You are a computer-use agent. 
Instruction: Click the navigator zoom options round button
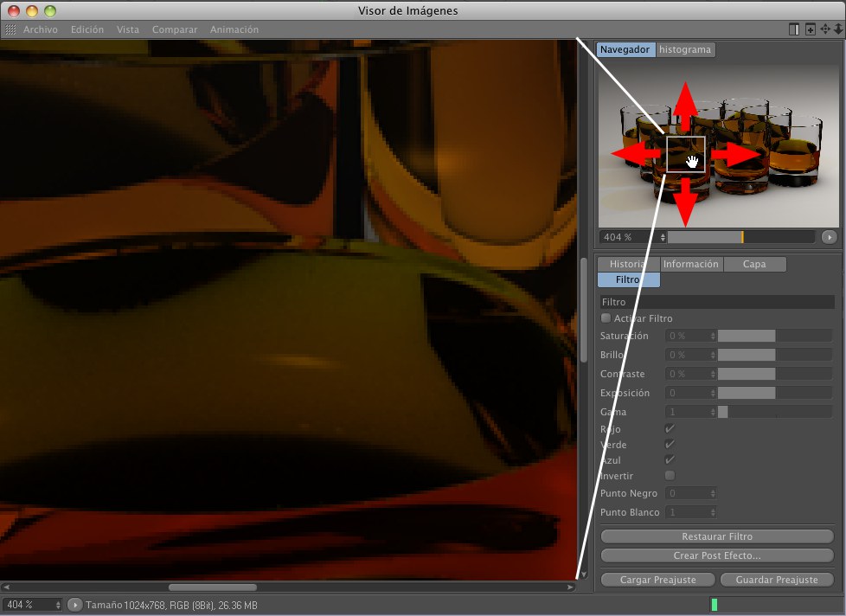point(830,237)
